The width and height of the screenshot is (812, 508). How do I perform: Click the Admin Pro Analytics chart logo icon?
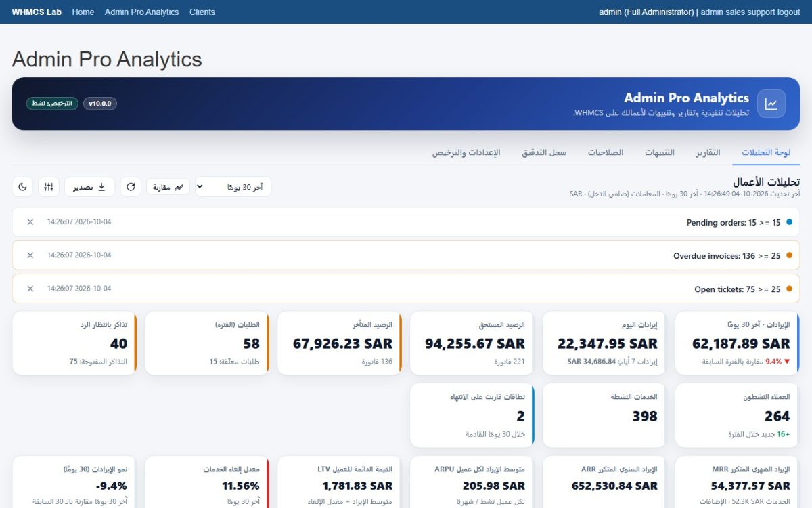(x=771, y=104)
